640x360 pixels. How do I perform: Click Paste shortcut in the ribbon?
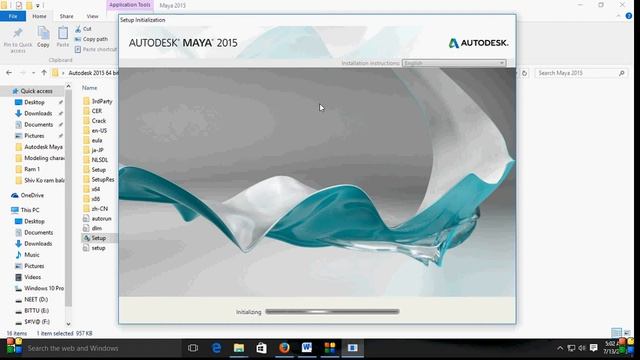pyautogui.click(x=96, y=49)
